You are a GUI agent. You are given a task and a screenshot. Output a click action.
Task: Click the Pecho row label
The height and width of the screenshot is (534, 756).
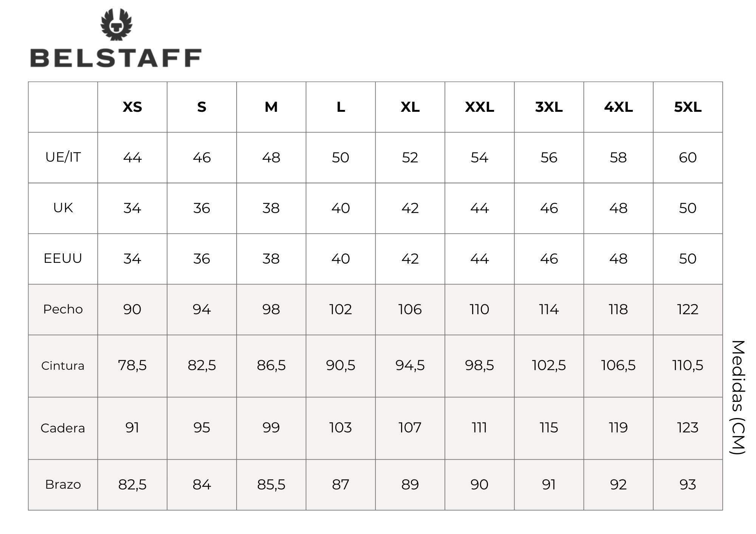63,309
